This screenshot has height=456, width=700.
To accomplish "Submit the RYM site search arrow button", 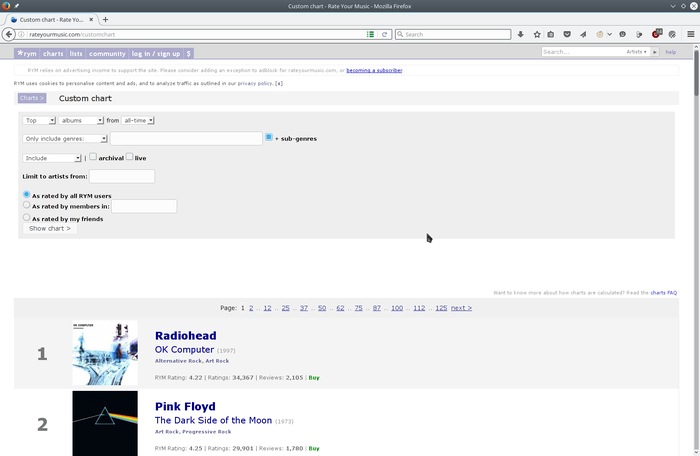I will pos(654,52).
